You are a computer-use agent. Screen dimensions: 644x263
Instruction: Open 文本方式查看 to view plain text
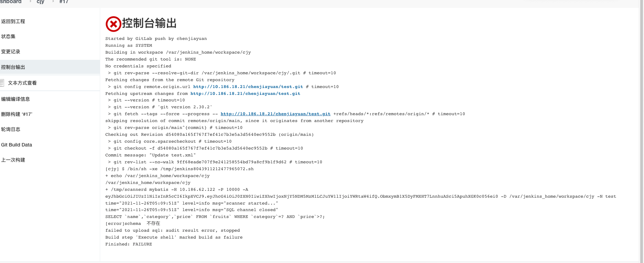point(22,83)
